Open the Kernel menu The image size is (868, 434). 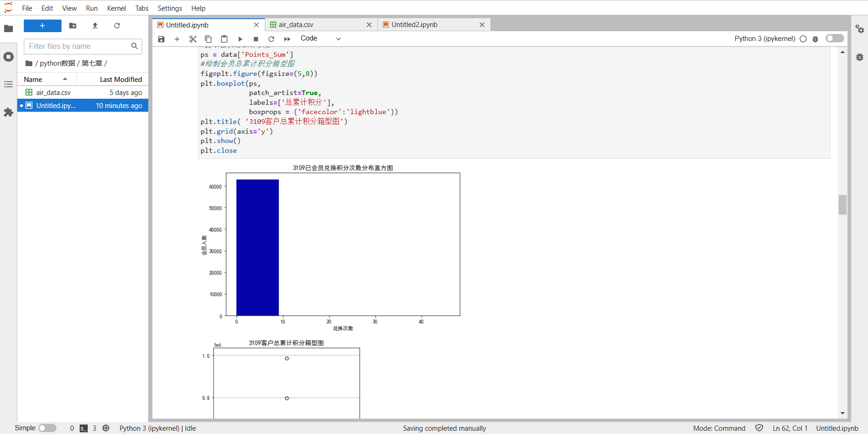click(117, 8)
